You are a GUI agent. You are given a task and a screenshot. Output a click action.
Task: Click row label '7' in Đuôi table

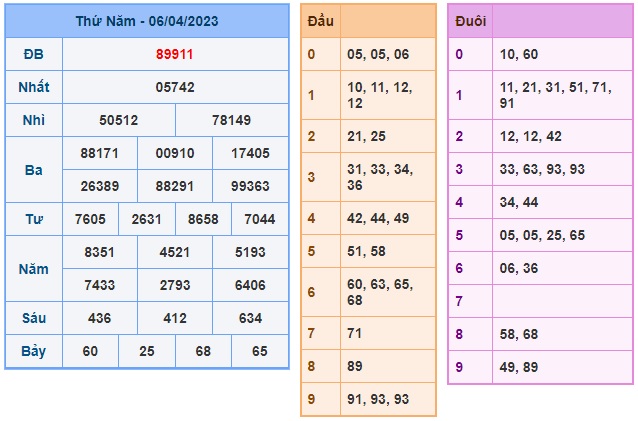(x=459, y=301)
